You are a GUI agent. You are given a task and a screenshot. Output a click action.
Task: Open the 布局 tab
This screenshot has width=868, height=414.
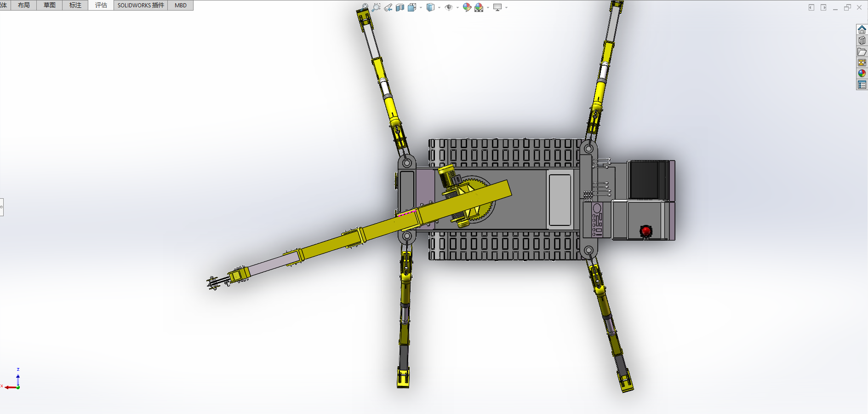coord(24,5)
